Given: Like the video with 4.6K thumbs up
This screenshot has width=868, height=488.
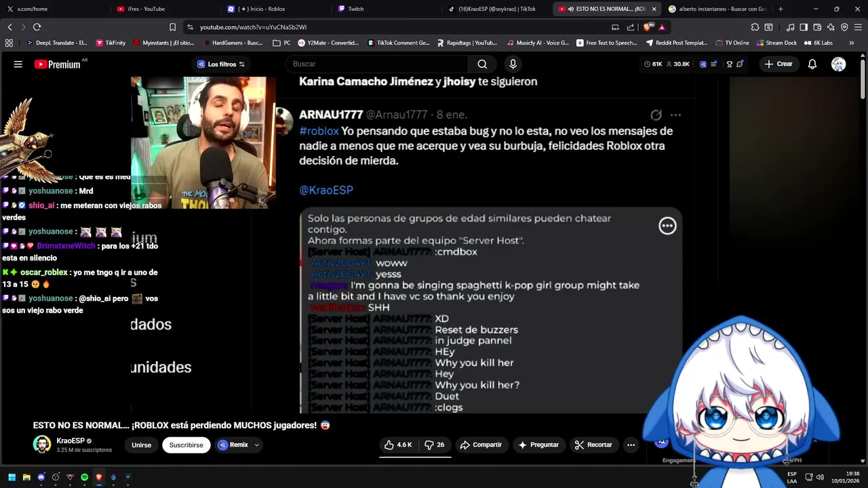Looking at the screenshot, I should 398,445.
